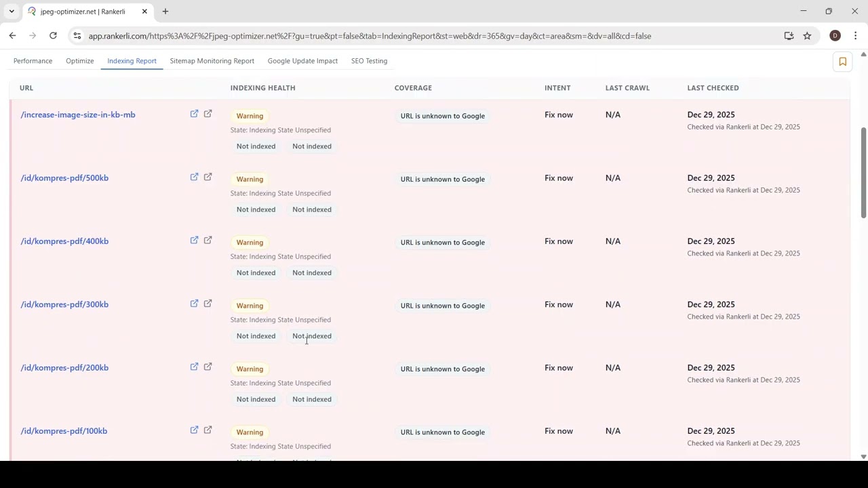The width and height of the screenshot is (868, 488).
Task: Click Warning badge in /id/kompres-pdf/400kb row
Action: (250, 242)
